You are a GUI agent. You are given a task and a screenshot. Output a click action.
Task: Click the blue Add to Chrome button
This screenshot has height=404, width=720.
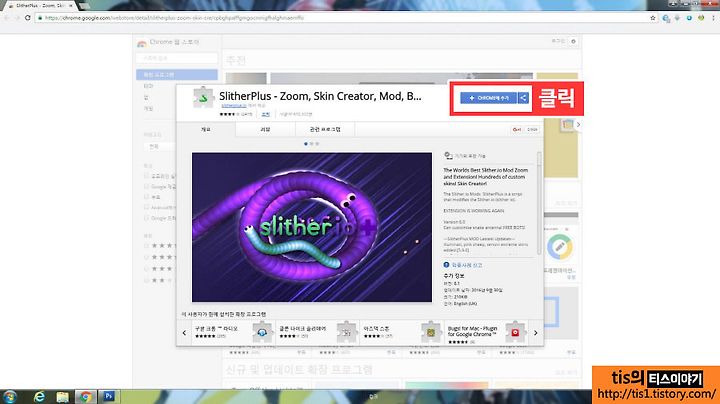pyautogui.click(x=489, y=98)
